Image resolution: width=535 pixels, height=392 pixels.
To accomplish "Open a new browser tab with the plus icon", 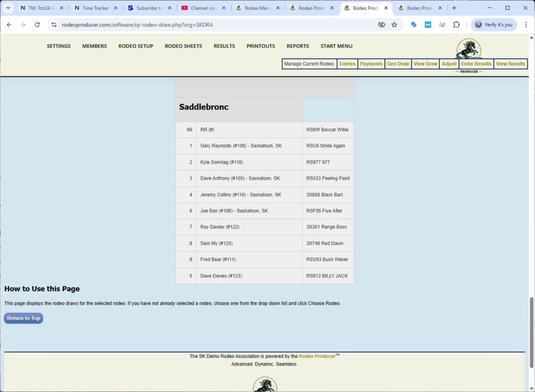I will (454, 8).
